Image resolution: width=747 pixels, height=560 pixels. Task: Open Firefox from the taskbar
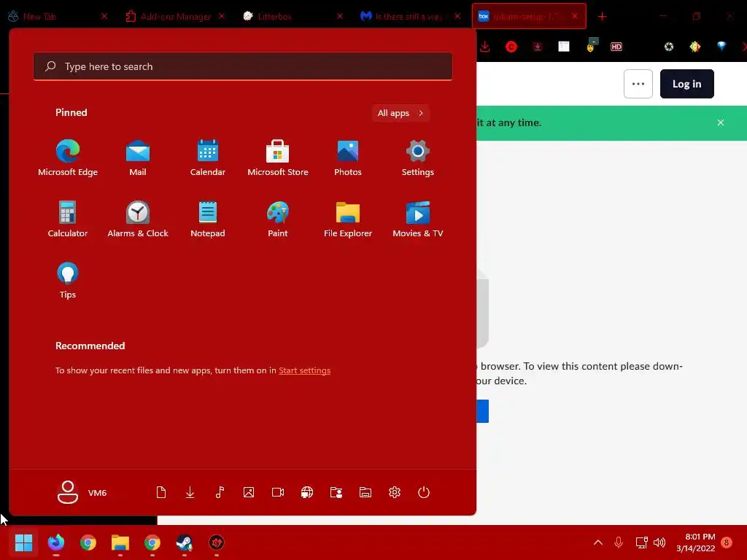click(x=55, y=542)
